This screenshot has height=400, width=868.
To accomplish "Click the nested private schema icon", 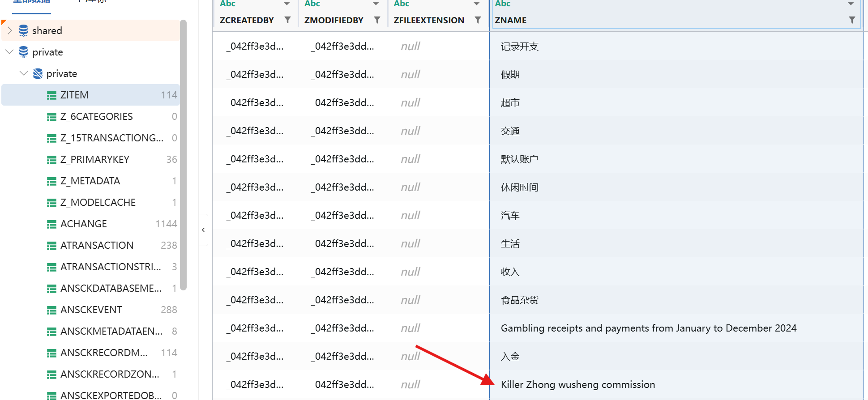I will tap(38, 73).
